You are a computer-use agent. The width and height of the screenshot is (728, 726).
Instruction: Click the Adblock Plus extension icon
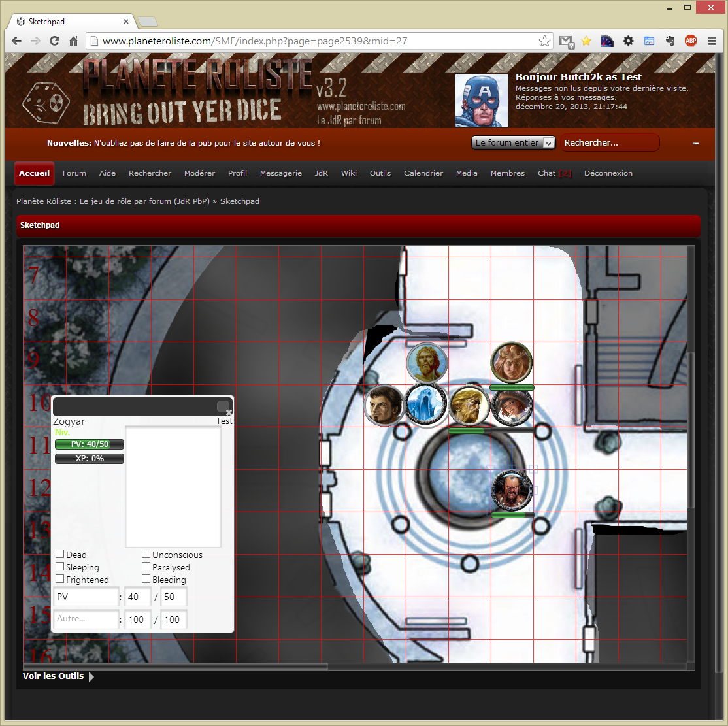[x=690, y=41]
